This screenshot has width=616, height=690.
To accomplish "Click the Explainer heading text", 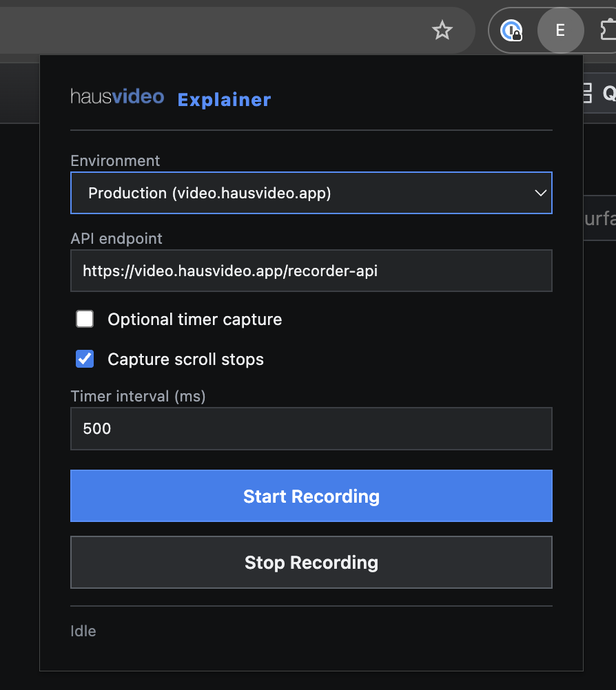I will (x=224, y=100).
